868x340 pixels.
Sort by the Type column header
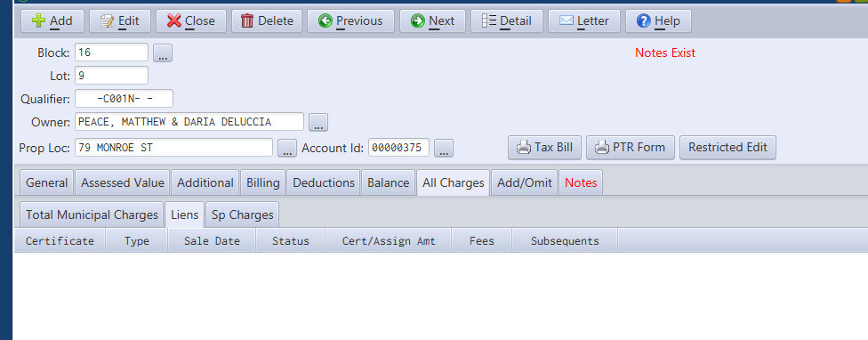click(x=137, y=241)
